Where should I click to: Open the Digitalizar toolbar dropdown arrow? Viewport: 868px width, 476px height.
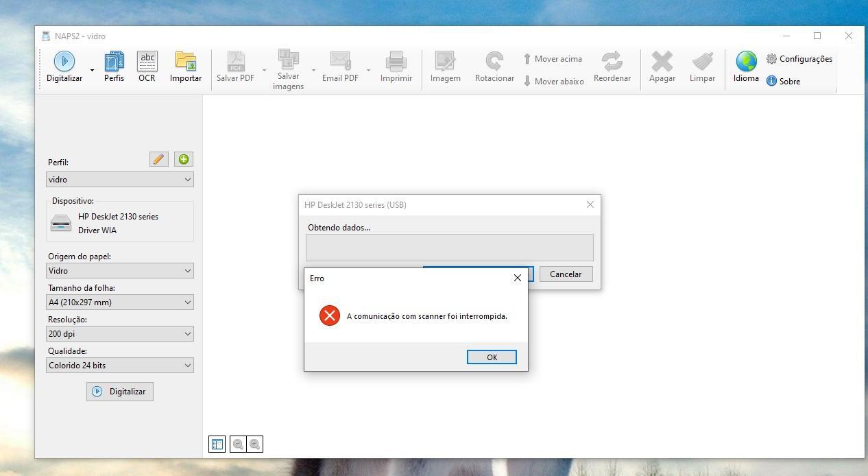click(92, 70)
